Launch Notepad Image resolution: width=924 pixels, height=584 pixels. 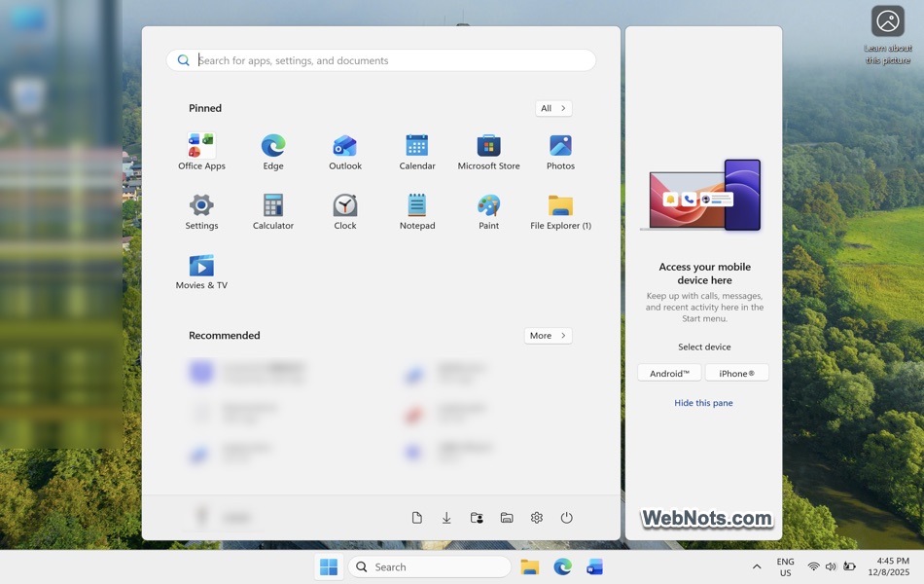pyautogui.click(x=417, y=211)
